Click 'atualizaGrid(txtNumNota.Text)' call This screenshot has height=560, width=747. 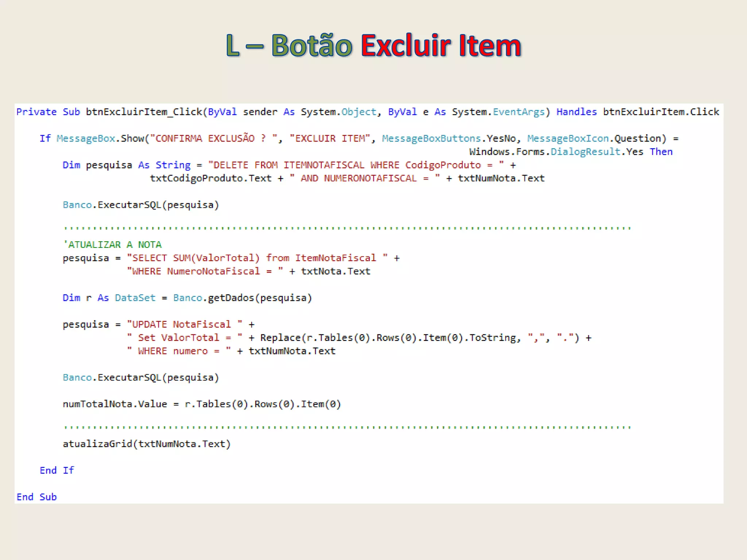click(147, 444)
